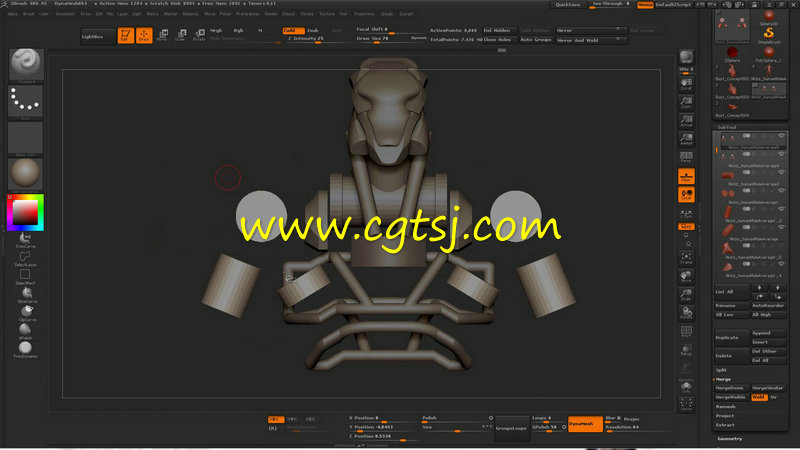Click the Frame view icon
800x450 pixels.
click(x=686, y=258)
